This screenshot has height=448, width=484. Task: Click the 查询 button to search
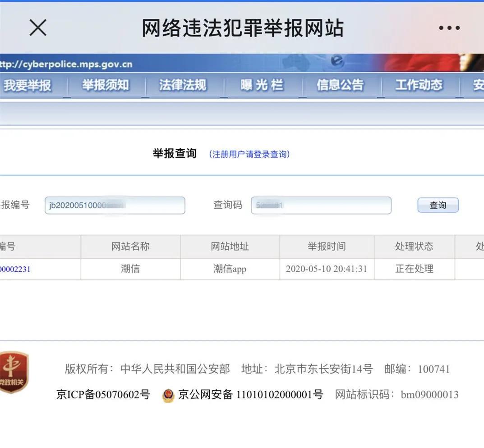(x=437, y=205)
